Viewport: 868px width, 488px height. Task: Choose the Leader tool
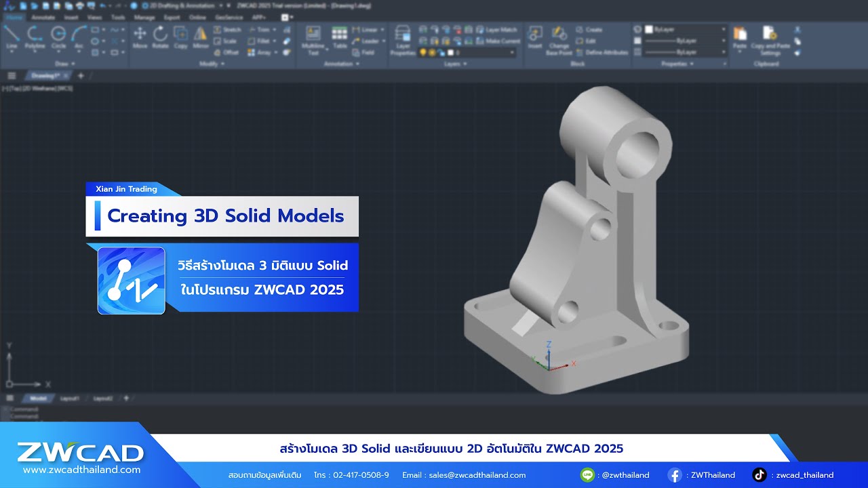pyautogui.click(x=366, y=41)
